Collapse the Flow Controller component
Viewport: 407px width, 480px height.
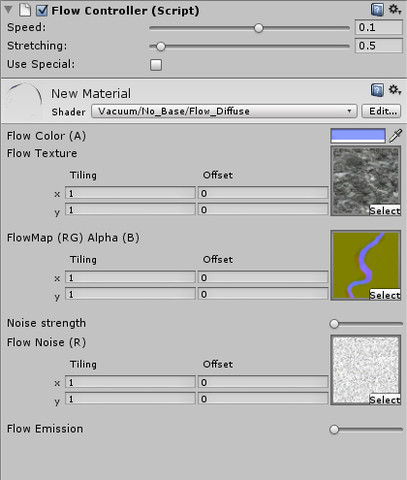click(9, 10)
